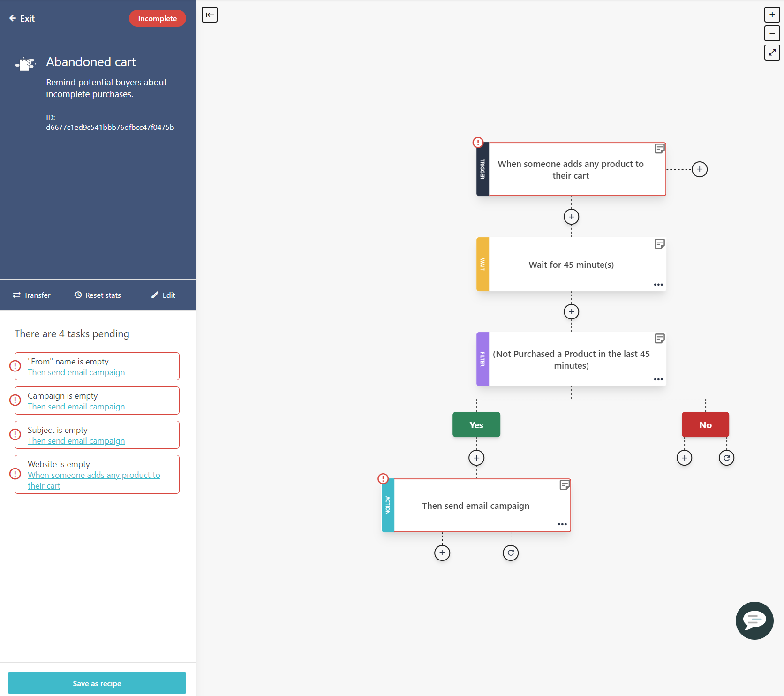
Task: Open the note icon on the Wait node
Action: 659,243
